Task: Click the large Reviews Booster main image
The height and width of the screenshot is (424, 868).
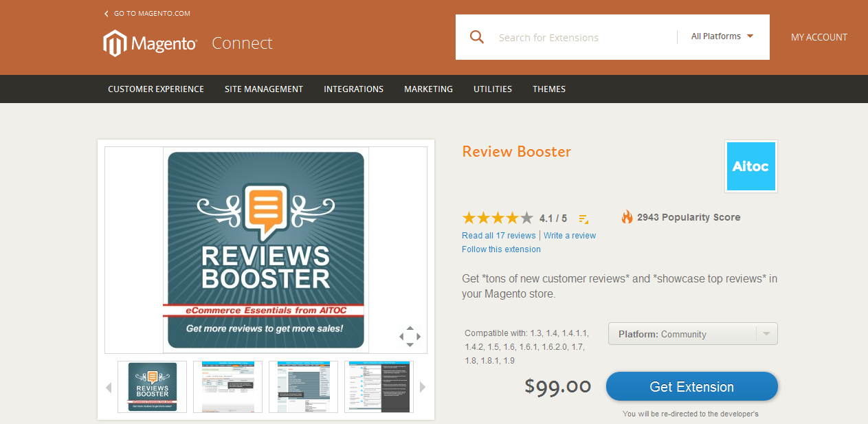Action: pyautogui.click(x=266, y=250)
